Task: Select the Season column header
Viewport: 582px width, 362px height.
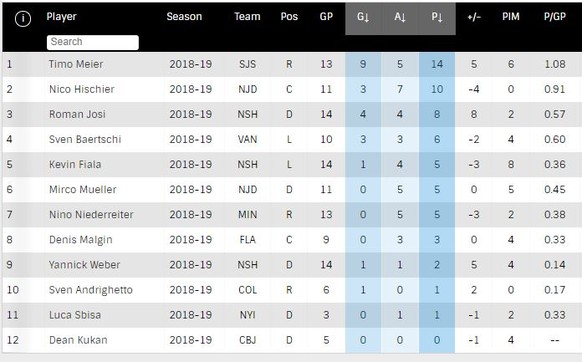Action: click(184, 17)
